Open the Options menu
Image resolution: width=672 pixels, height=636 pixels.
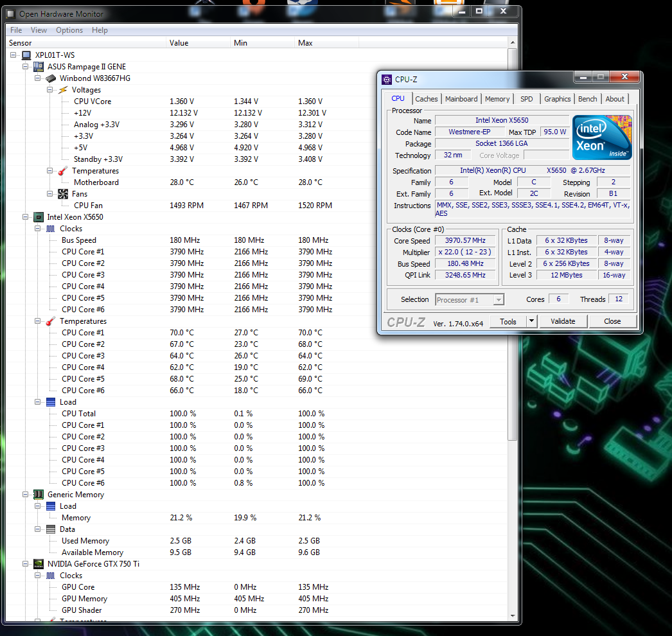coord(69,30)
